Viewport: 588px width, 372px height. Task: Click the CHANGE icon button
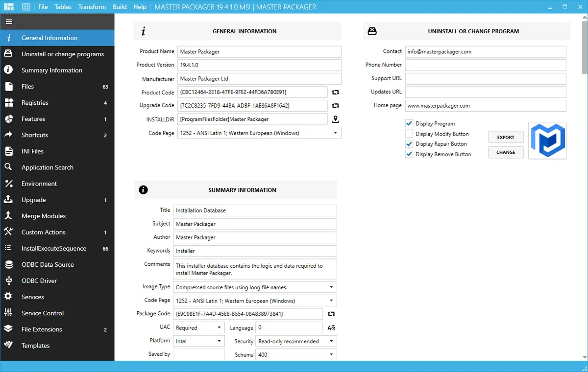pos(506,152)
